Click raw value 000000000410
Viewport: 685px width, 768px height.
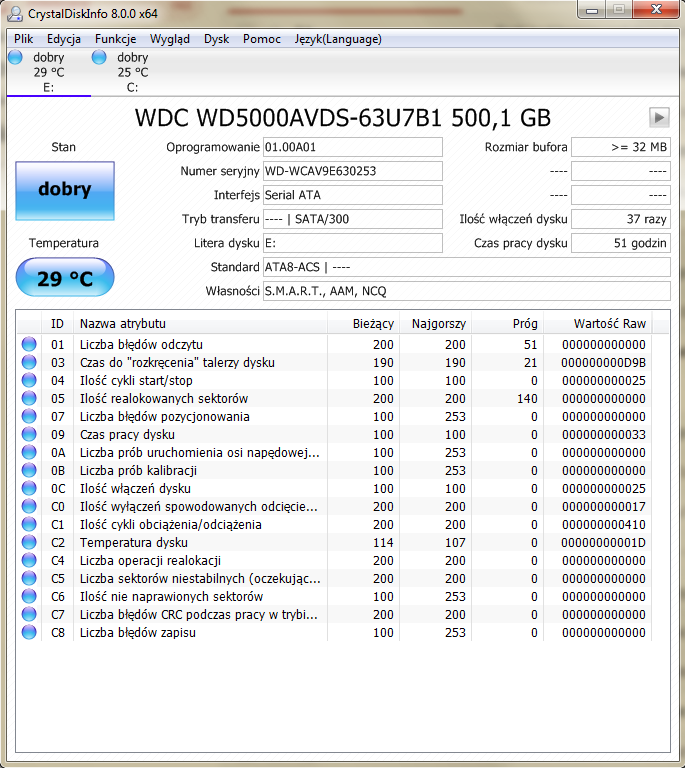coord(603,525)
